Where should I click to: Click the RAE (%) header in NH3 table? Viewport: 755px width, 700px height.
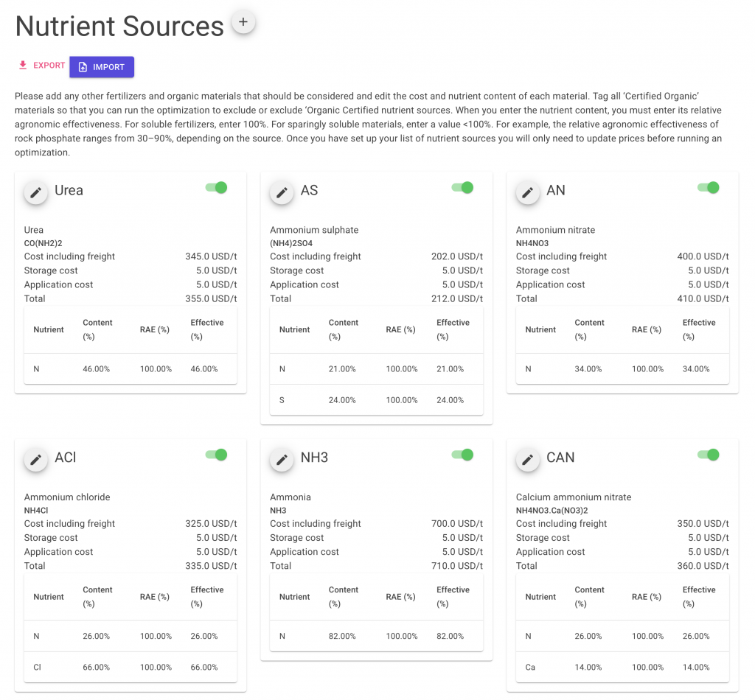pos(400,597)
